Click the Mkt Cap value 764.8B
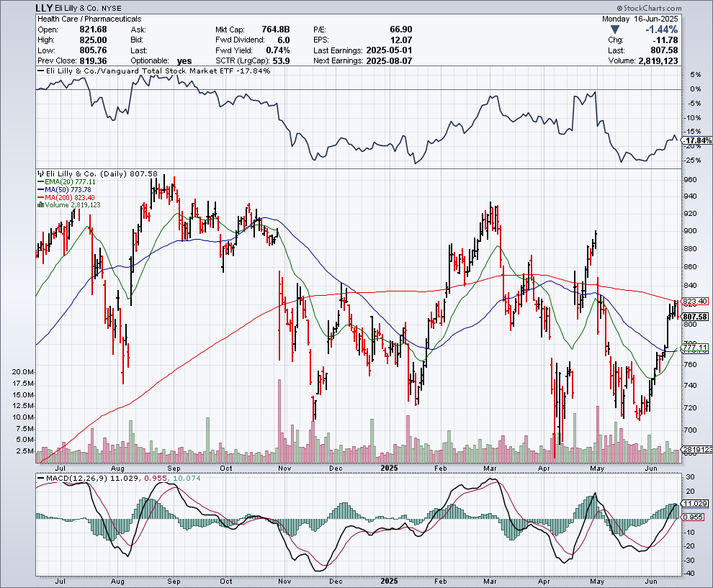The width and height of the screenshot is (713, 588). [276, 30]
